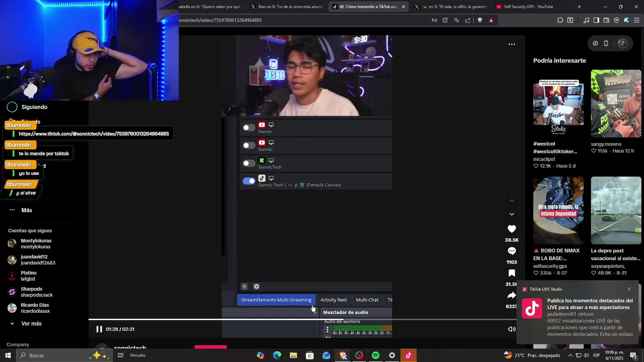Click the translate page icon
The image size is (644, 362).
[456, 20]
